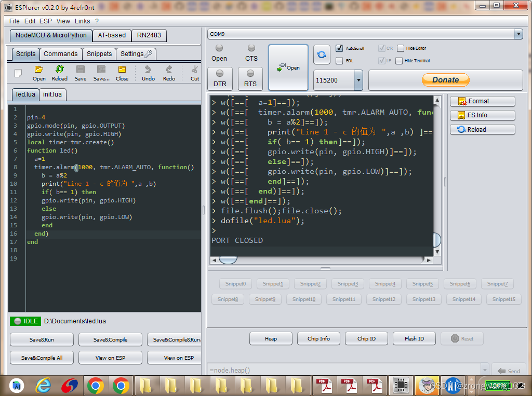
Task: Click the Save&Compile button
Action: 110,340
